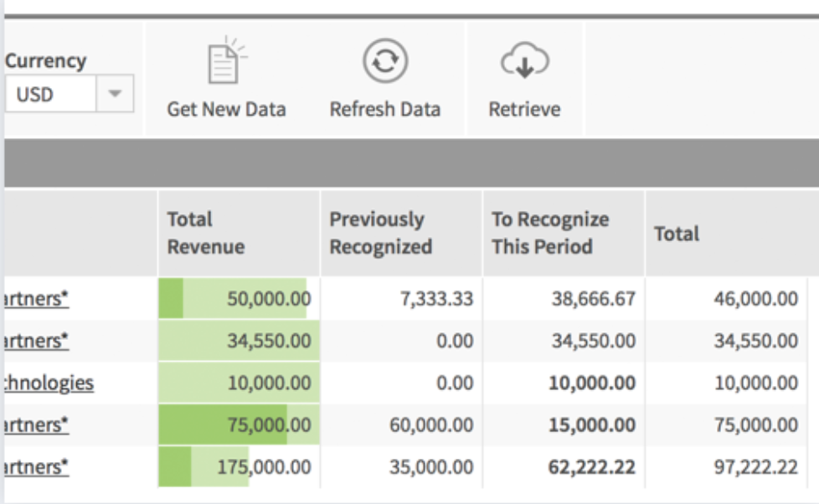The width and height of the screenshot is (819, 504).
Task: Select the 7,333.33 Previously Recognized cell
Action: 437,299
